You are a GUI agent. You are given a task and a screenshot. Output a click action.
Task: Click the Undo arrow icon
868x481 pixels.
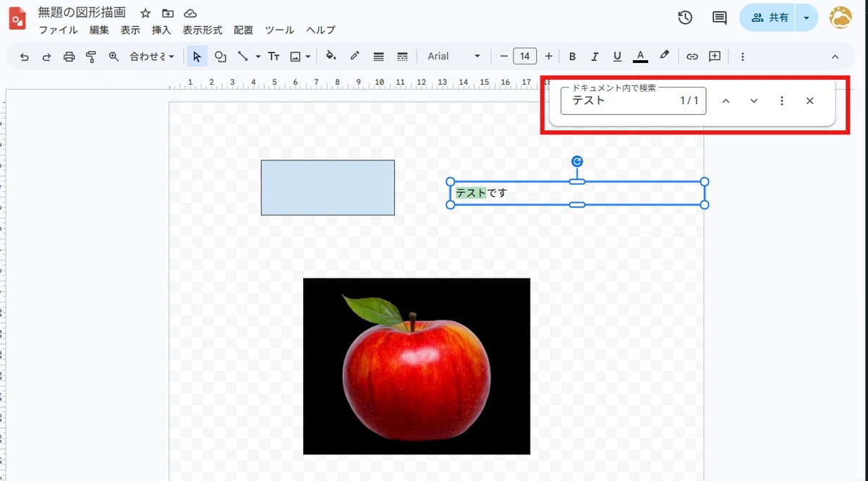click(x=25, y=56)
